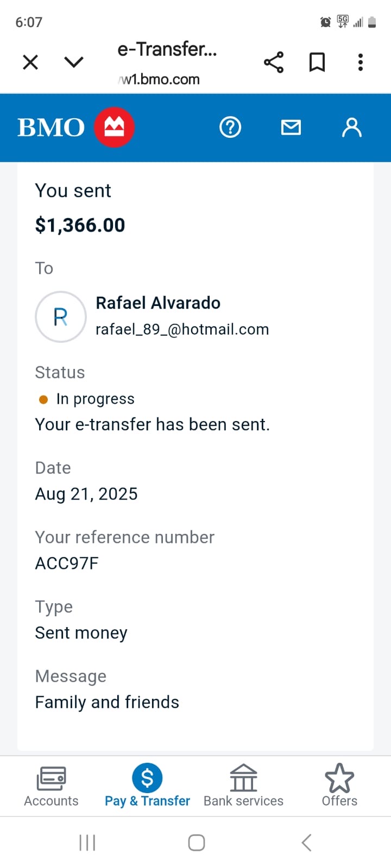The height and width of the screenshot is (868, 391).
Task: Go to the Offers tab
Action: (339, 785)
